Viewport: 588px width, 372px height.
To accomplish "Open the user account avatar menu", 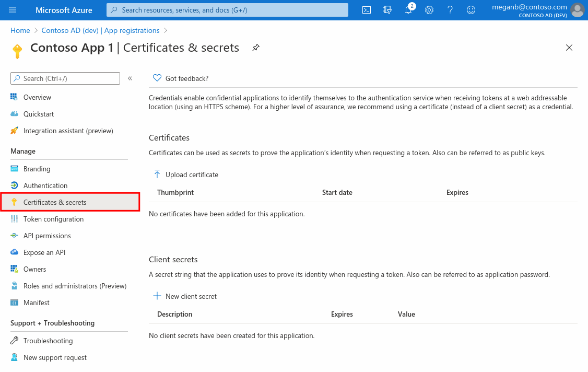I will (577, 10).
